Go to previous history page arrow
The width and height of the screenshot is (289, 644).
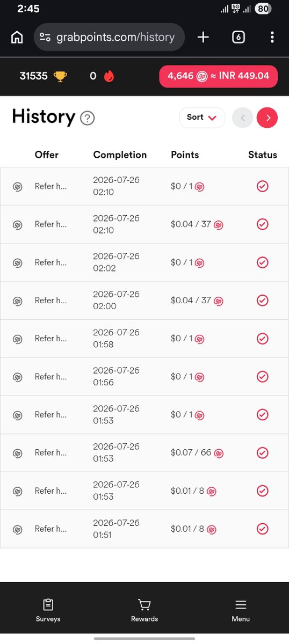242,118
